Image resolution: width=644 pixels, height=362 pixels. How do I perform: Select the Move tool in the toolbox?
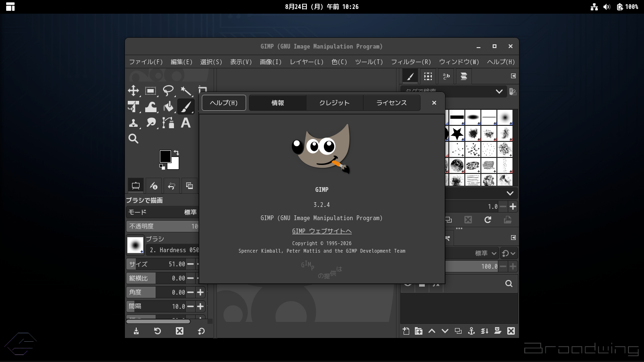[133, 90]
